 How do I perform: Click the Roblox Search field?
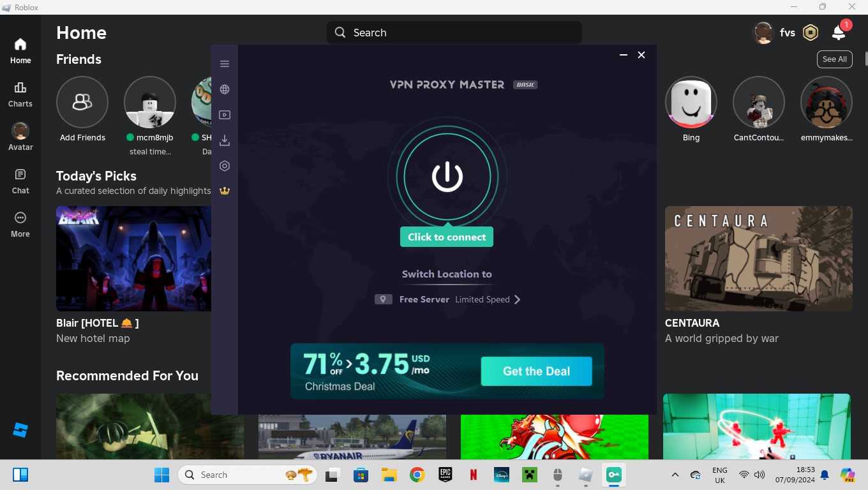[454, 33]
